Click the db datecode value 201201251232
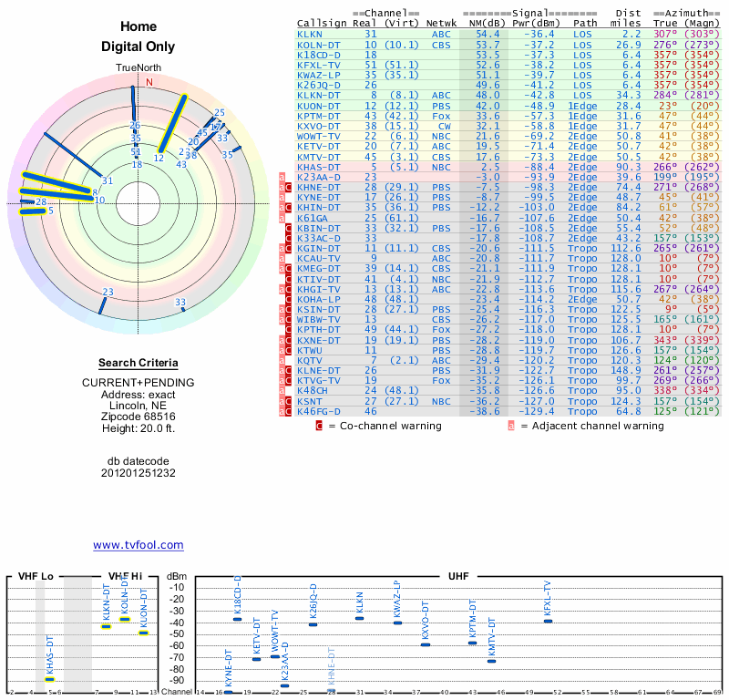 [x=139, y=473]
